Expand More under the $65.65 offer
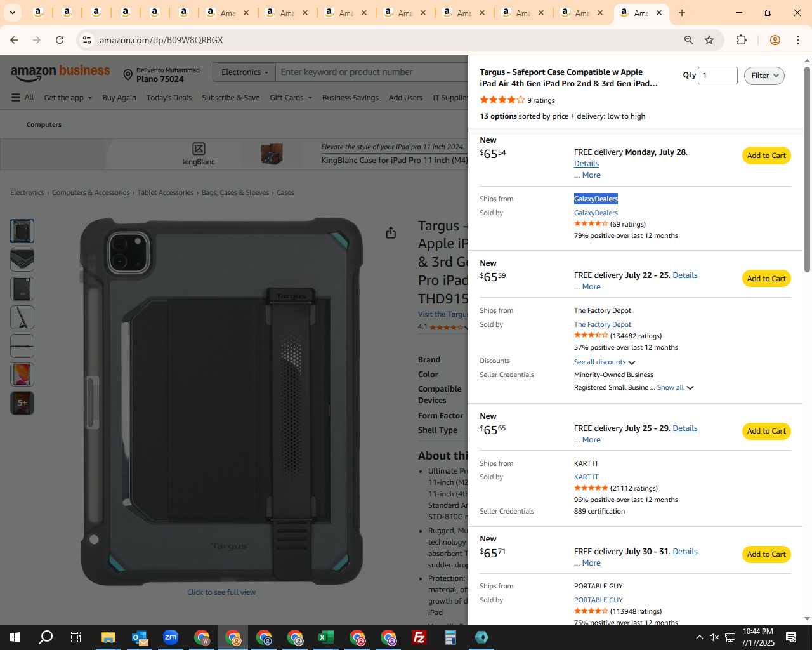This screenshot has width=812, height=650. (x=591, y=440)
